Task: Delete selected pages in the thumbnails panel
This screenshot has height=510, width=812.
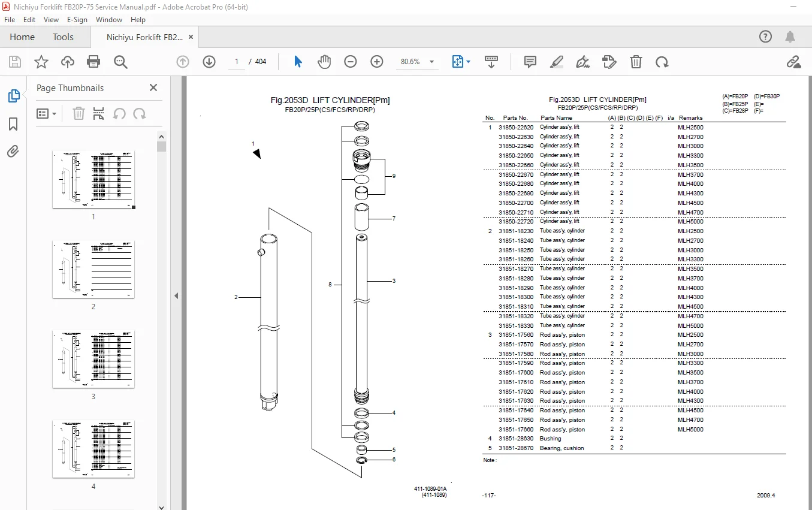Action: click(79, 113)
